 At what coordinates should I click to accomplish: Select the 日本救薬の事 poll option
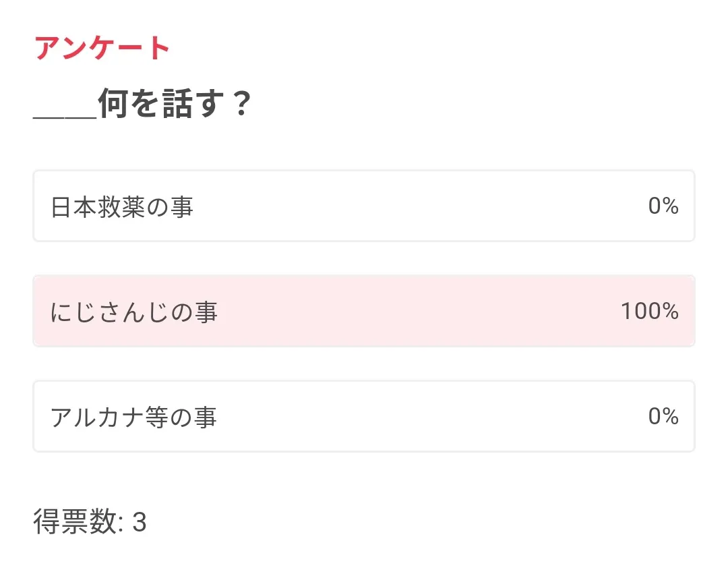[x=363, y=206]
